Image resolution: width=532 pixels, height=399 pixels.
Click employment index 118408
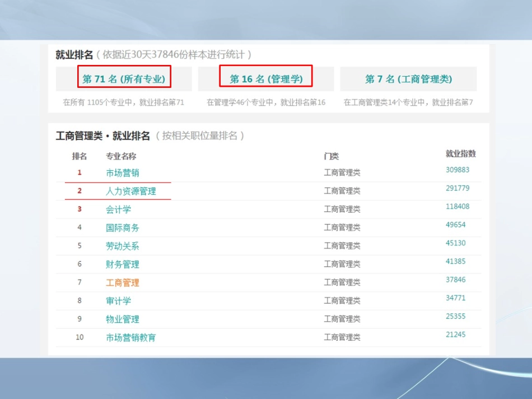[458, 206]
